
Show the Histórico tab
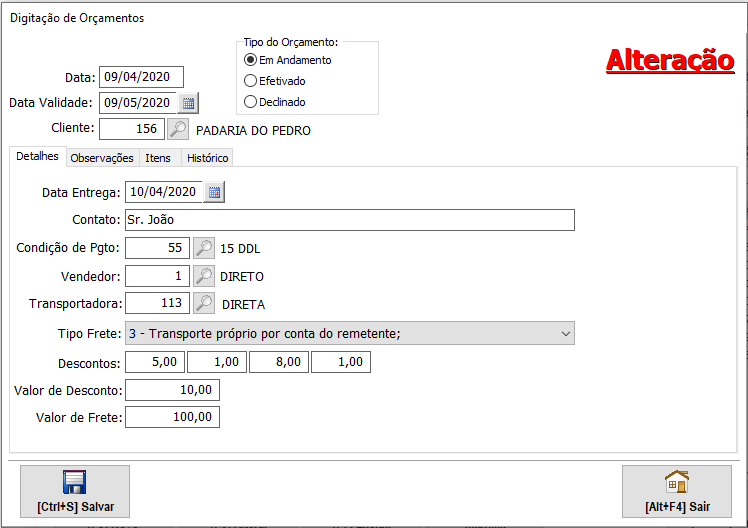click(x=207, y=158)
